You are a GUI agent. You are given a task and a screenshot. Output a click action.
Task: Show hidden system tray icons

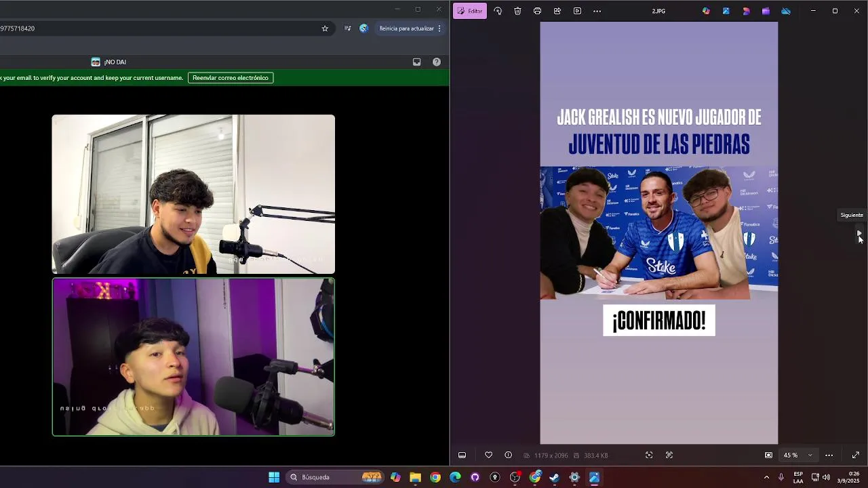click(766, 477)
